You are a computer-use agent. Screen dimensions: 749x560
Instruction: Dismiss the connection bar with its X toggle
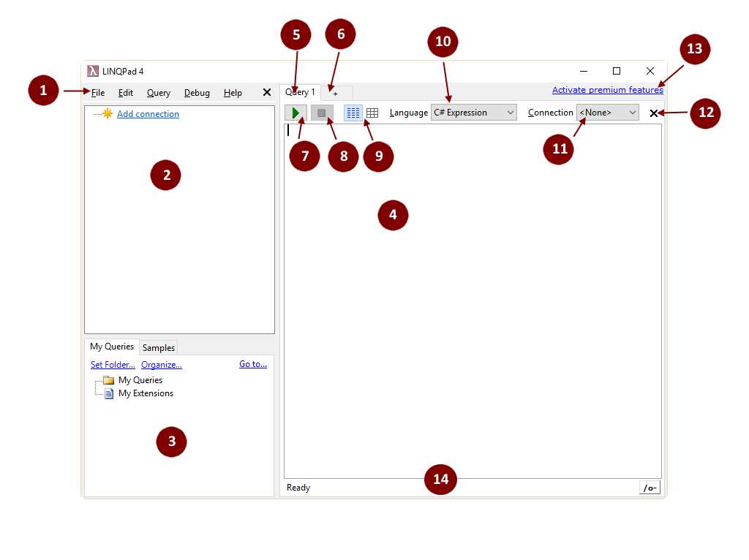click(653, 113)
